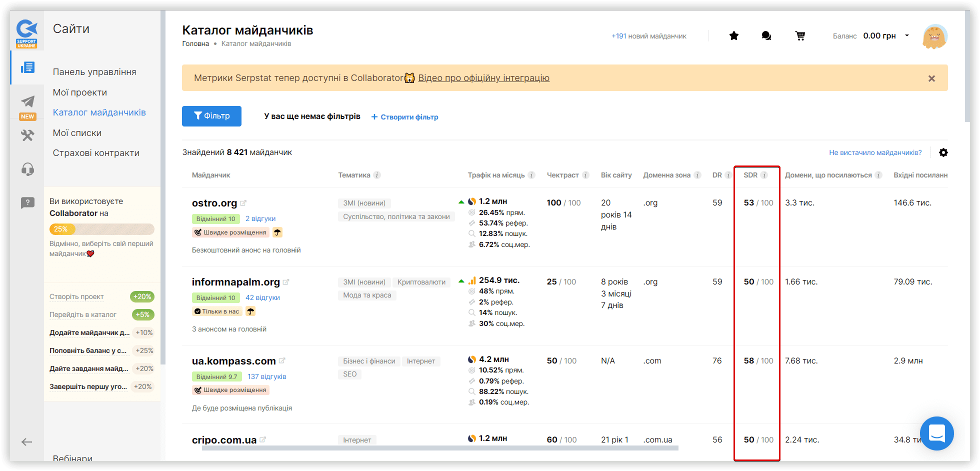Expand the balance dropdown arrow
980x471 pixels.
click(x=907, y=35)
